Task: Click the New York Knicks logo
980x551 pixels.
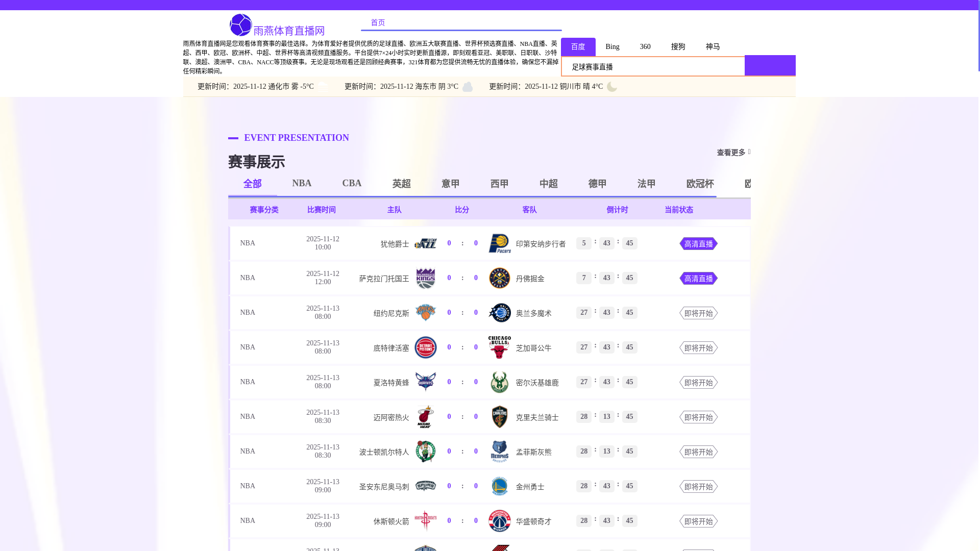Action: [x=425, y=313]
